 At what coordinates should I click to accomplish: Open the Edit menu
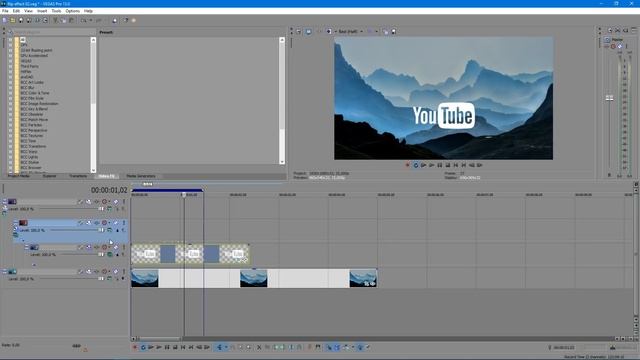(16, 11)
